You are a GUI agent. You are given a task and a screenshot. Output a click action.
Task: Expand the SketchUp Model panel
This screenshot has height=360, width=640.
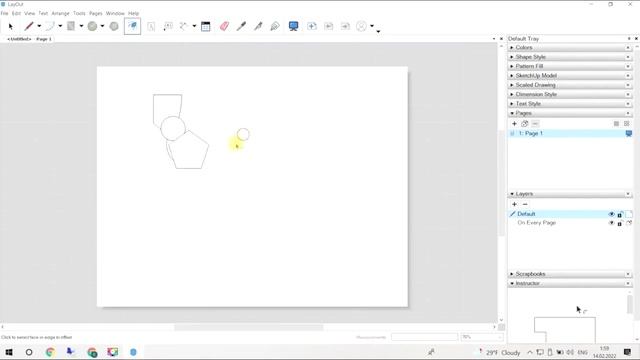[570, 76]
